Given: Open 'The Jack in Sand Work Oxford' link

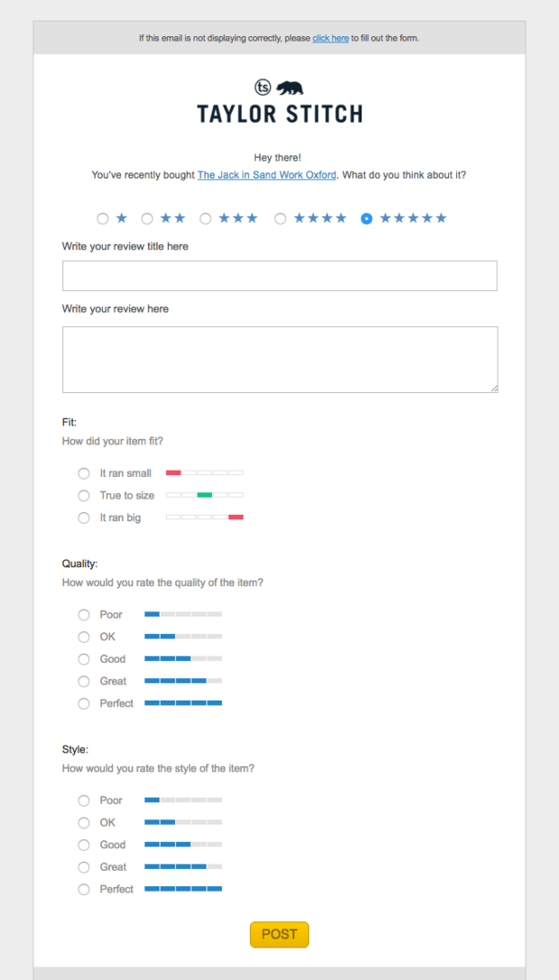Looking at the screenshot, I should pyautogui.click(x=267, y=175).
